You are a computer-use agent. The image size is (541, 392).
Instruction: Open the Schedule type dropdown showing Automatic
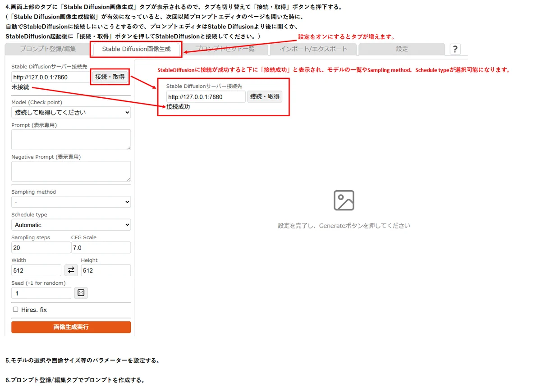pyautogui.click(x=71, y=225)
